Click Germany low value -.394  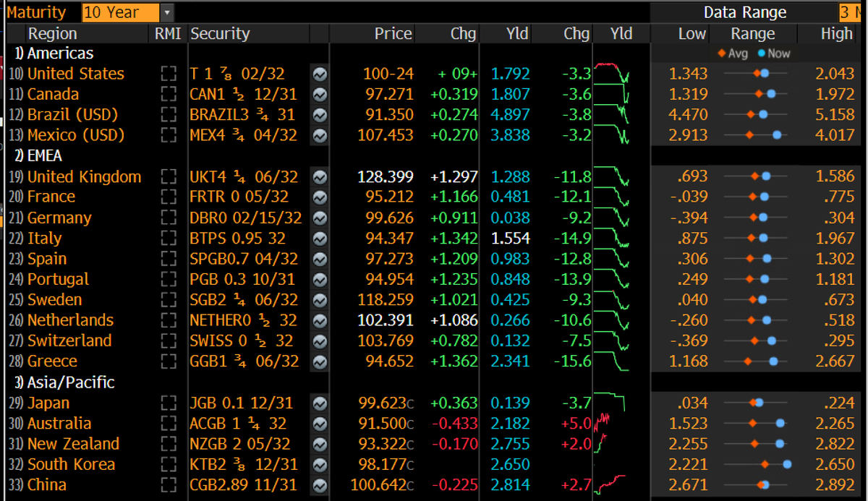click(x=689, y=218)
